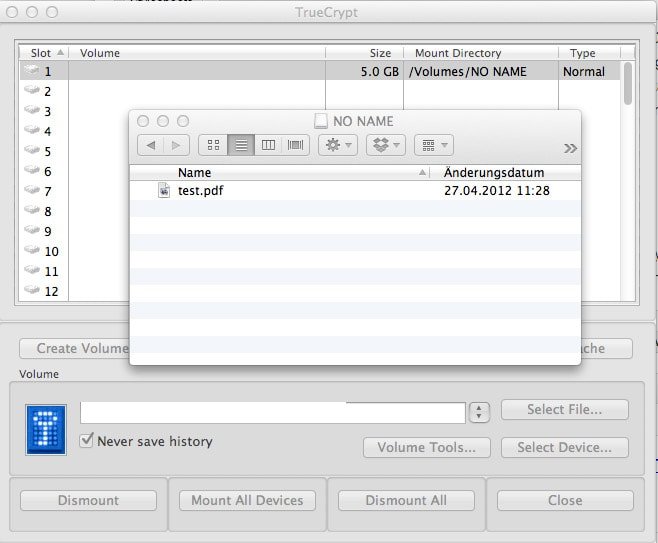Select slot 4 in TrueCrypt list
This screenshot has width=658, height=543.
pyautogui.click(x=44, y=131)
